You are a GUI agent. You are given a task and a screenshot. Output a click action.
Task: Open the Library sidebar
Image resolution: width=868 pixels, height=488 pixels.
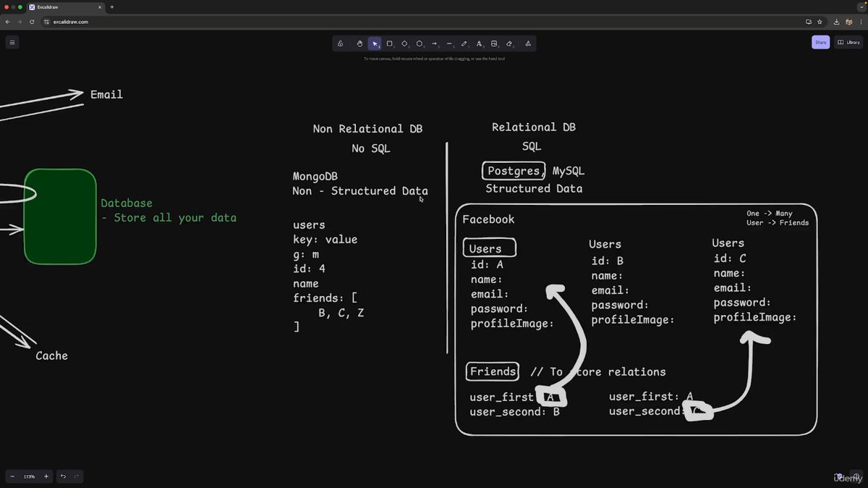849,42
